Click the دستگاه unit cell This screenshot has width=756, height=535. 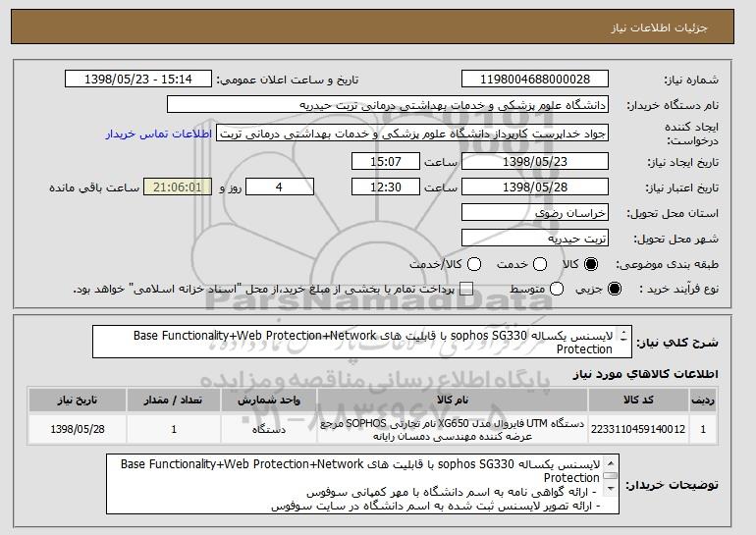pyautogui.click(x=269, y=429)
